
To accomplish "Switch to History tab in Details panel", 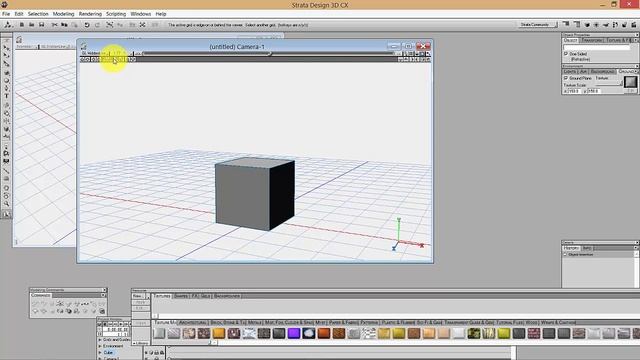I will [571, 248].
